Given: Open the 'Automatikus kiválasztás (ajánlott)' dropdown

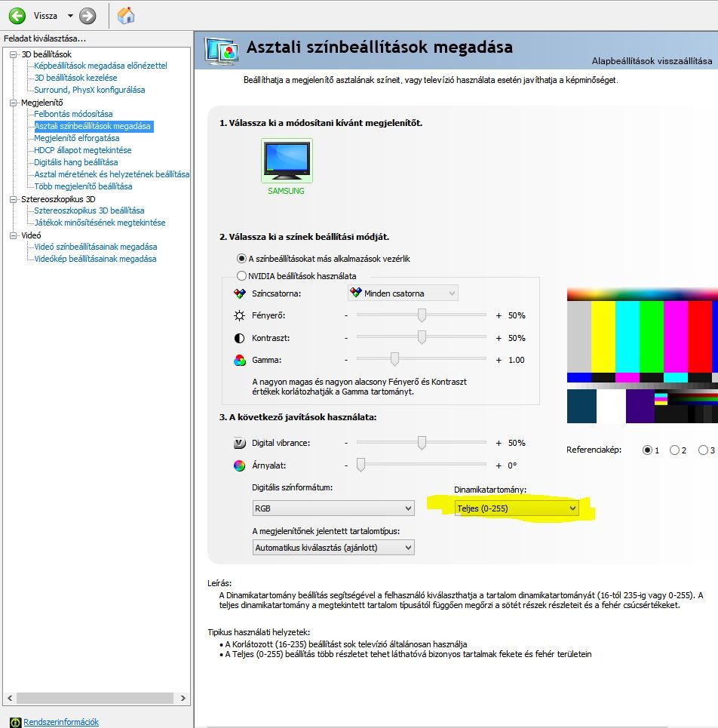Looking at the screenshot, I should click(333, 548).
